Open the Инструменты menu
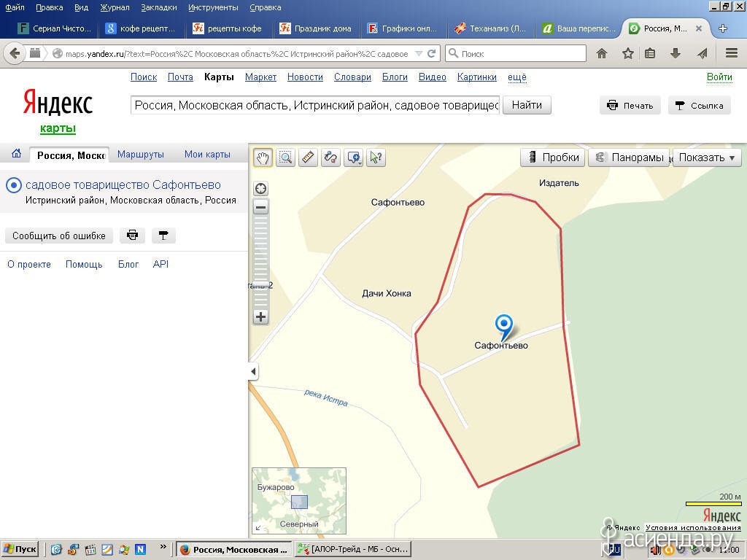This screenshot has width=747, height=560. pyautogui.click(x=214, y=7)
